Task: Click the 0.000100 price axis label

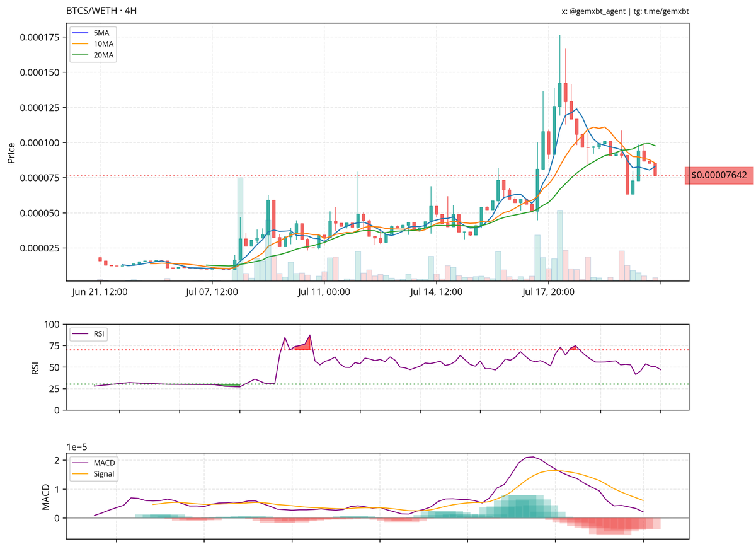Action: [x=39, y=142]
